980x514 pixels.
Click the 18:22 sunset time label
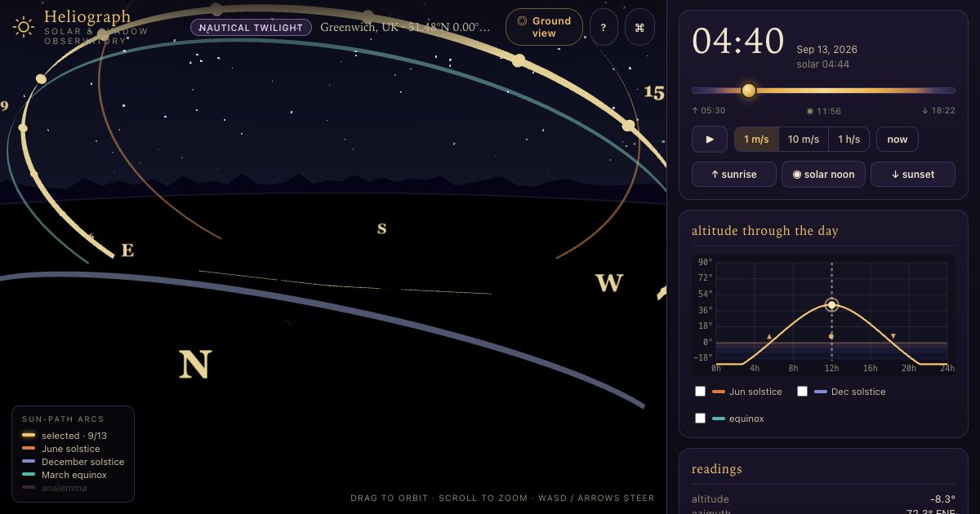pos(938,111)
